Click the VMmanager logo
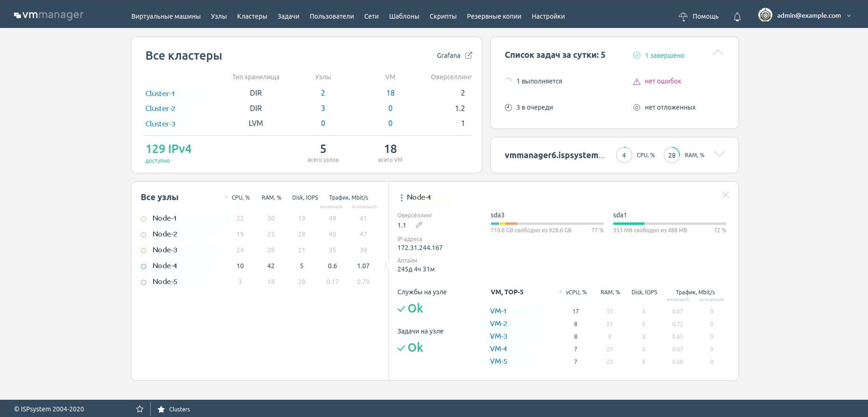Viewport: 868px width, 417px height. tap(49, 15)
